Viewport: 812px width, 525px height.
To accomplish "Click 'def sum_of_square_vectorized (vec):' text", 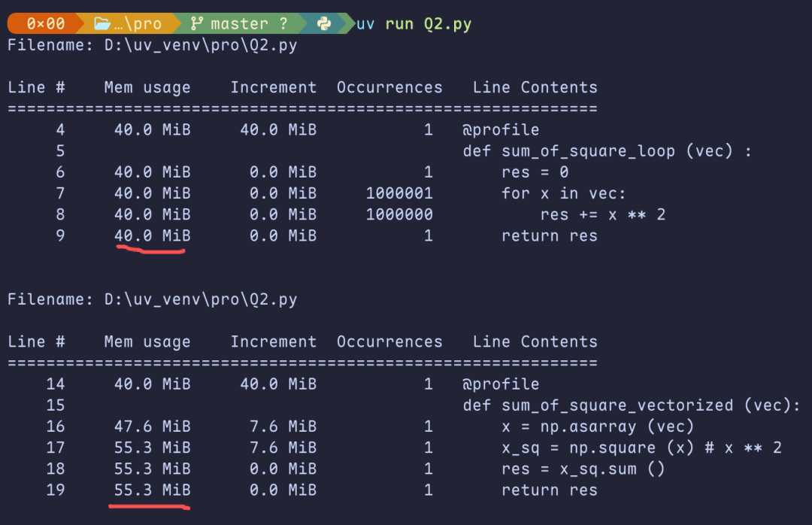I will coord(632,405).
